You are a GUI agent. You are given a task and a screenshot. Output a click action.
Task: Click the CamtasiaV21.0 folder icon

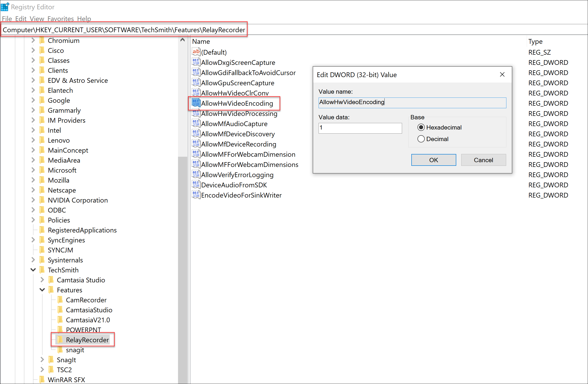click(x=60, y=320)
